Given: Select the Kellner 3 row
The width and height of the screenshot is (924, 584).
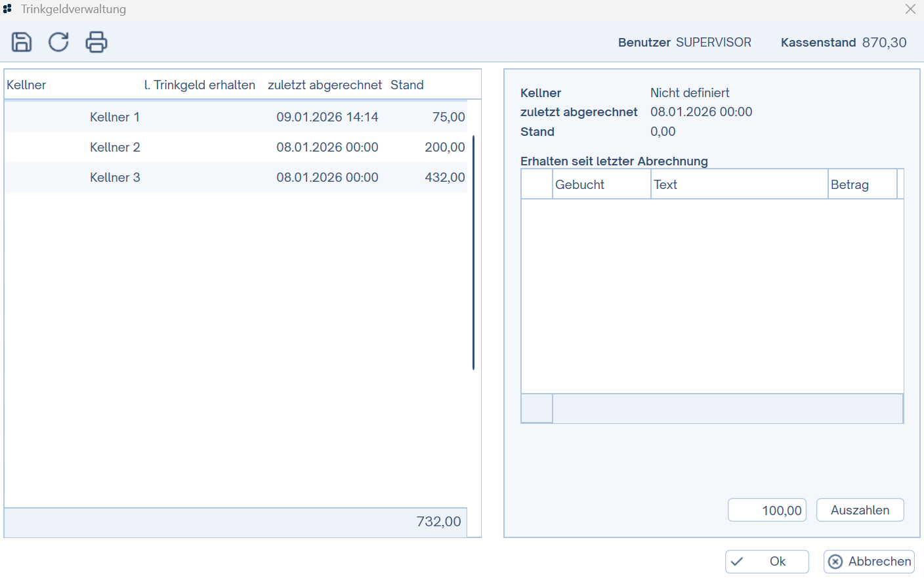Looking at the screenshot, I should coord(236,177).
